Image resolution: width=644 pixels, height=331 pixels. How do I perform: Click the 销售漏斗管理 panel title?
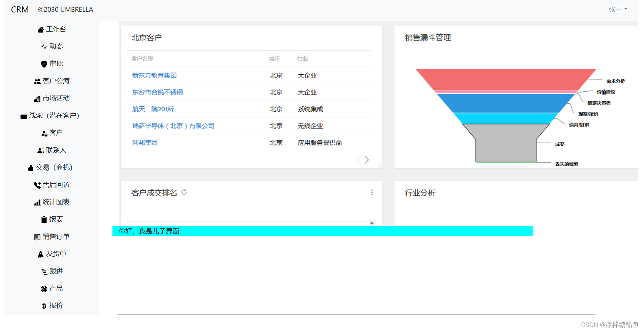click(428, 38)
